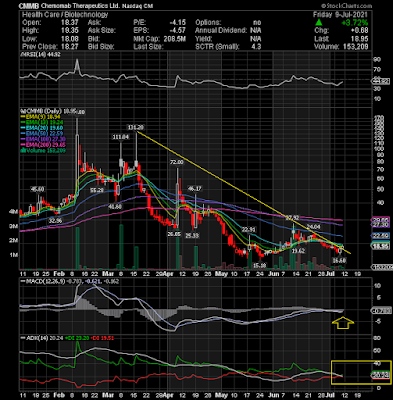Viewport: 393px width, 400px height.
Task: Click the Nasdaq CM exchange label
Action: pyautogui.click(x=136, y=6)
